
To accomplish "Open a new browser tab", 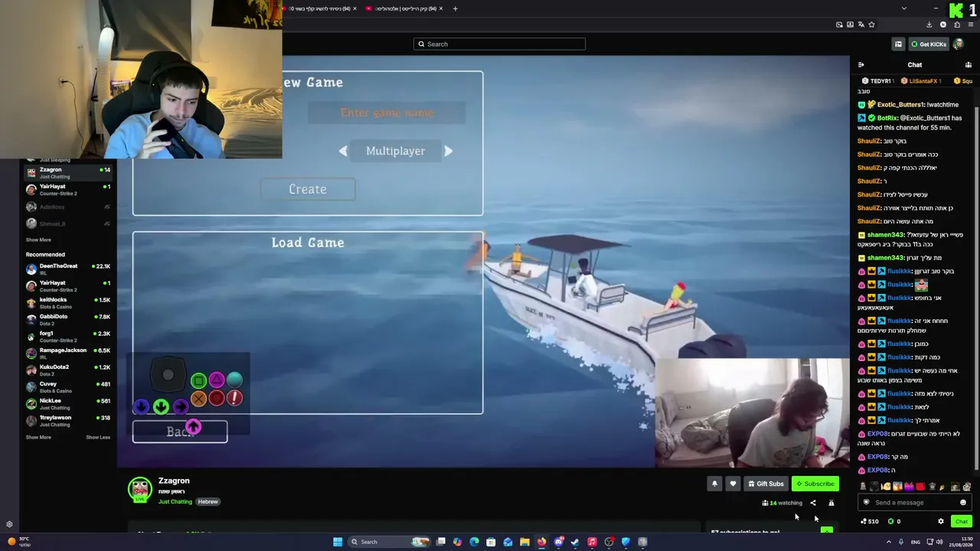I will point(455,8).
